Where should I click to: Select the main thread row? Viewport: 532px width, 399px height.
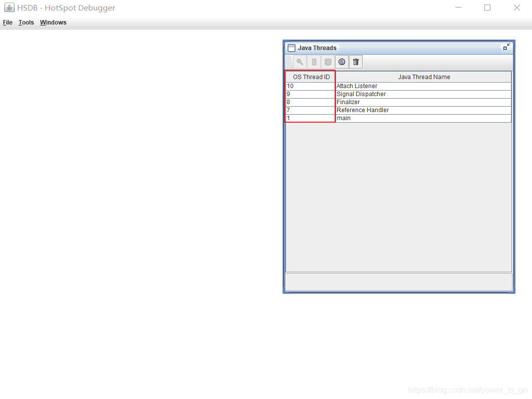[x=399, y=118]
